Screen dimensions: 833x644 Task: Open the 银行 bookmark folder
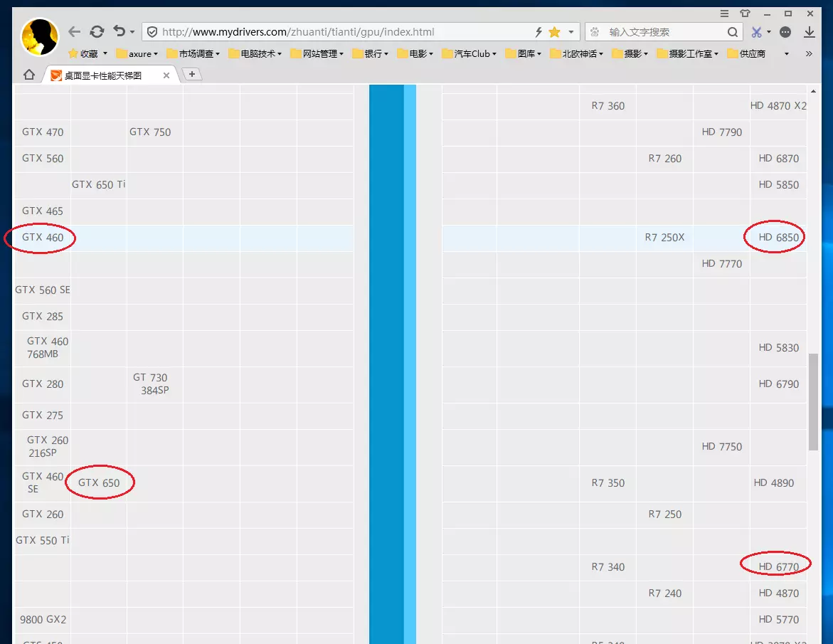coord(371,53)
